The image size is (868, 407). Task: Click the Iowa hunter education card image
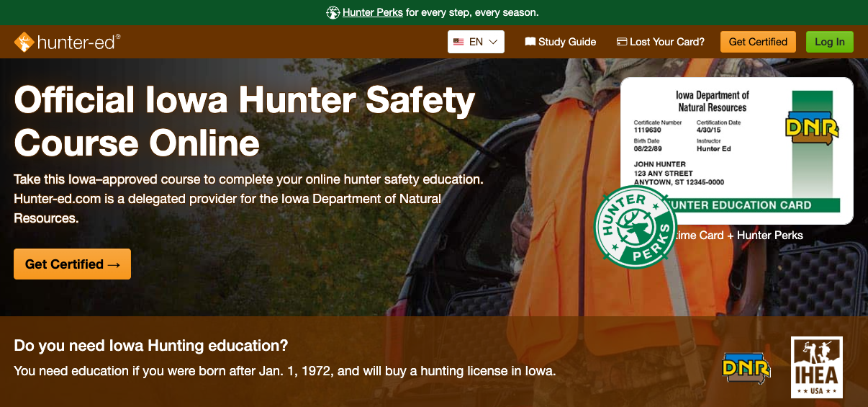737,151
